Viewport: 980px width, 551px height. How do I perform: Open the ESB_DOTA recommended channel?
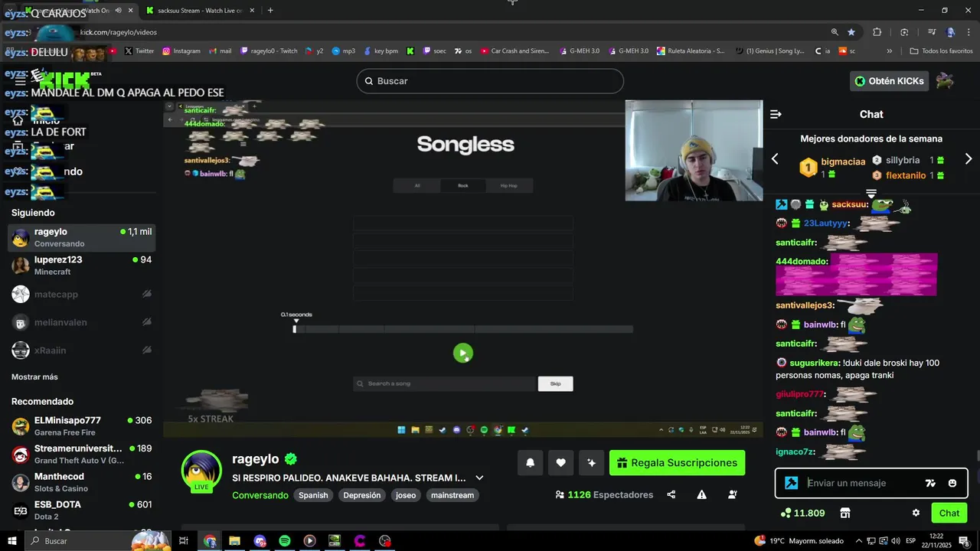pyautogui.click(x=81, y=510)
